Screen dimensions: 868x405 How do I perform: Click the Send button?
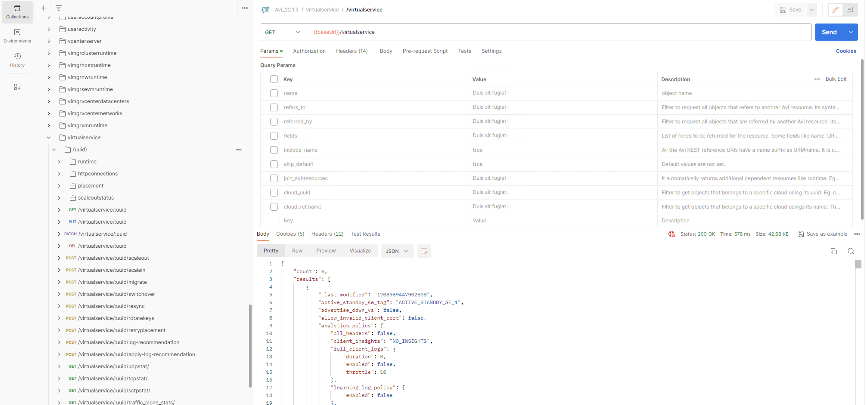829,32
